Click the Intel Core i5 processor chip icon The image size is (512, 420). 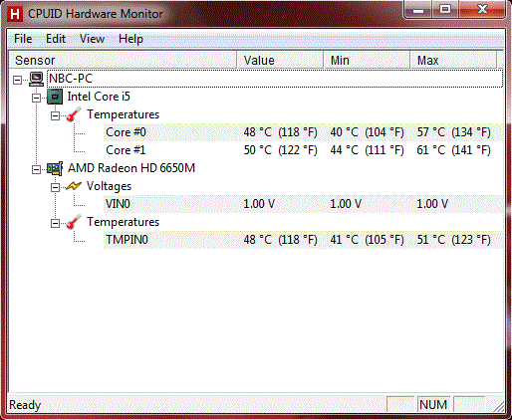point(55,97)
